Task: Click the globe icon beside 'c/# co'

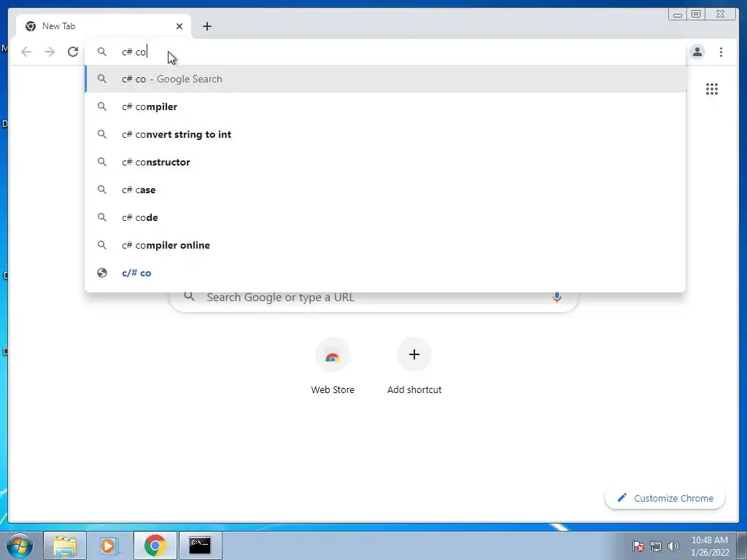Action: point(102,273)
